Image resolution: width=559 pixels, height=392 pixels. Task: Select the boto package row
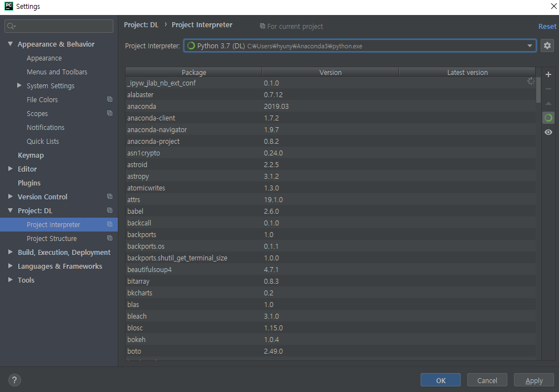click(331, 351)
